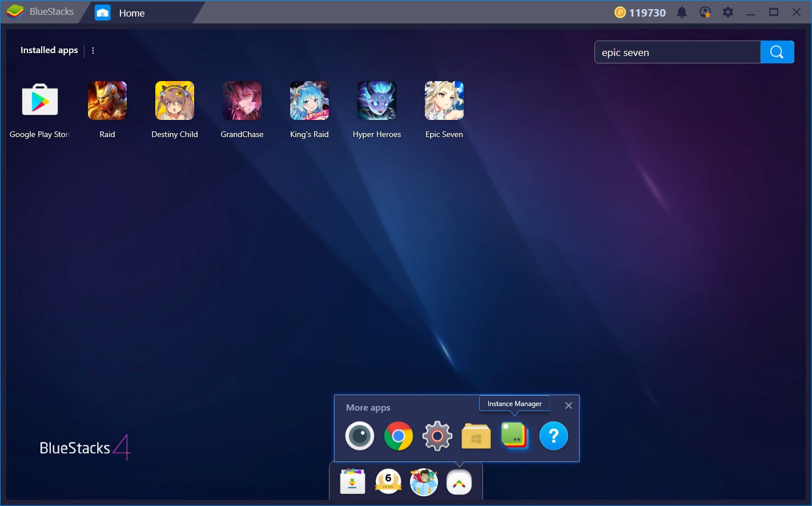Click the Installed apps heading

click(x=49, y=50)
